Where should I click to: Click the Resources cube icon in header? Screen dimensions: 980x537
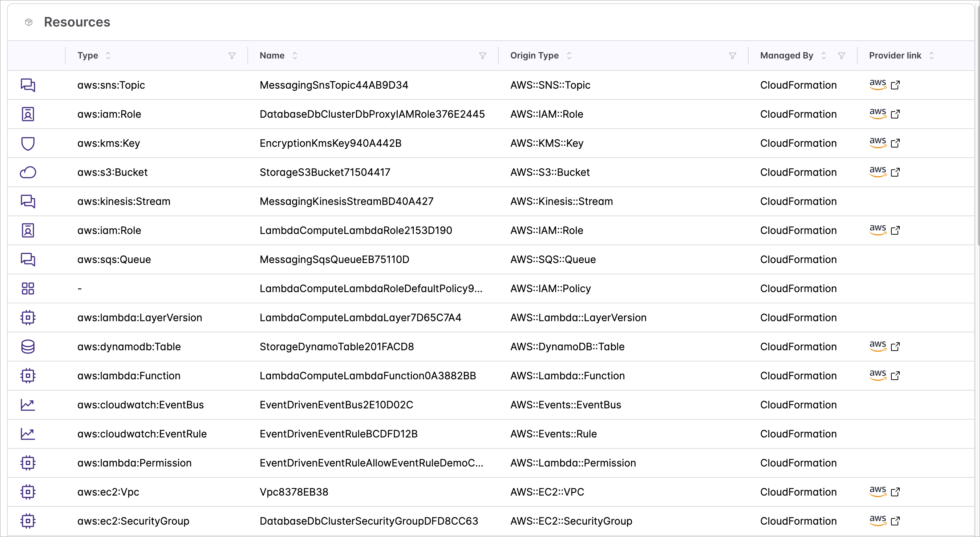click(x=29, y=22)
